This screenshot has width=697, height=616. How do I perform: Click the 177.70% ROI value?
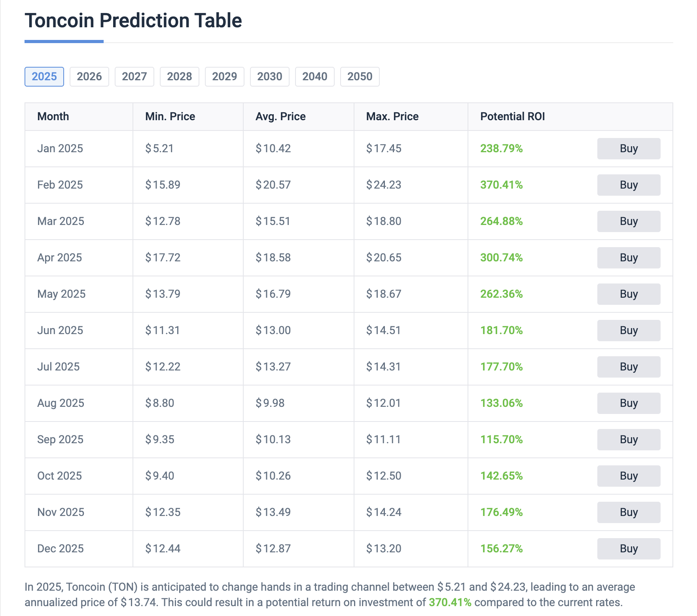pyautogui.click(x=502, y=367)
